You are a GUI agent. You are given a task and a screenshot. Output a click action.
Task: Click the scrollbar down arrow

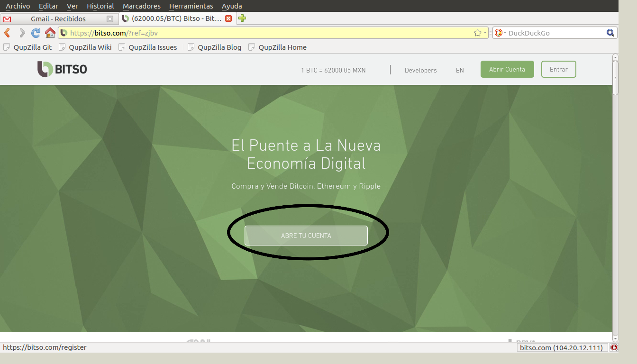pyautogui.click(x=615, y=338)
